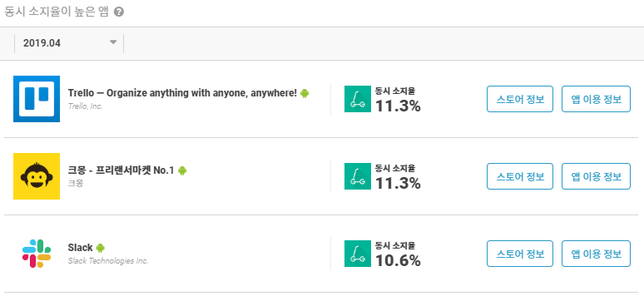The height and width of the screenshot is (301, 644).
Task: Open 앱 이용 정보 for 크몽
Action: (596, 176)
